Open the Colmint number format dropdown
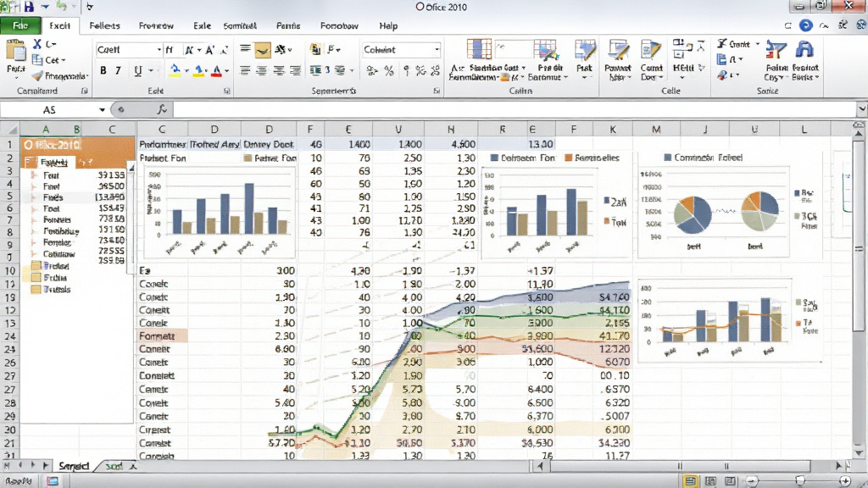The image size is (868, 488). [437, 50]
